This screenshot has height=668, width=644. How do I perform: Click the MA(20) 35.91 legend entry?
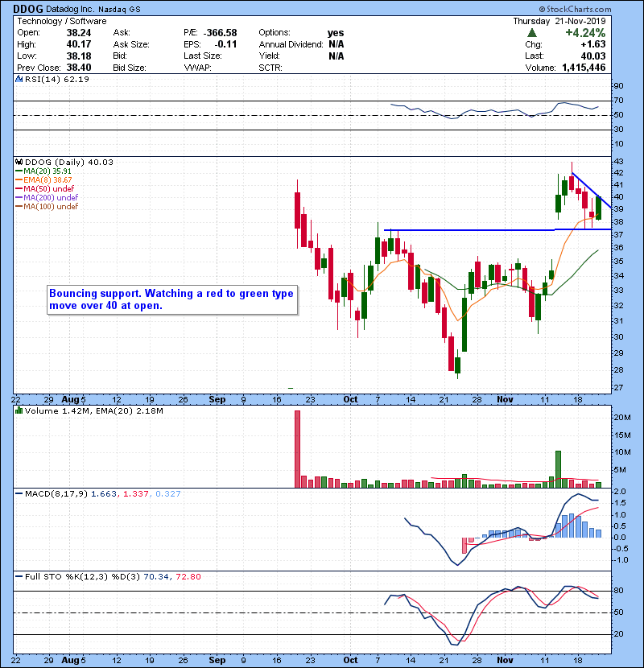44,171
